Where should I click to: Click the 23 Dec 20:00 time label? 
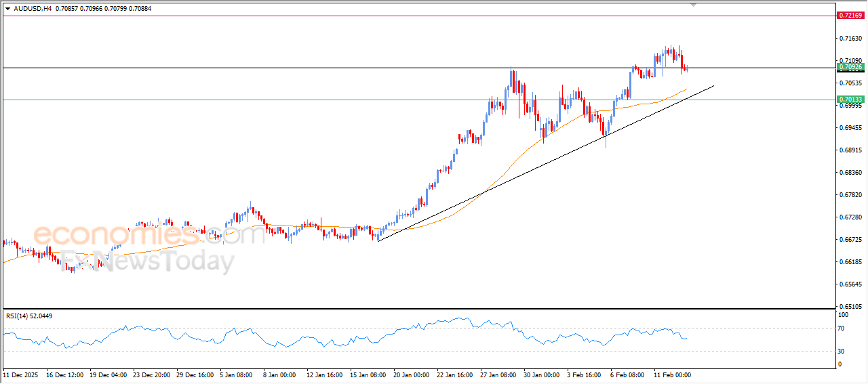tap(152, 375)
